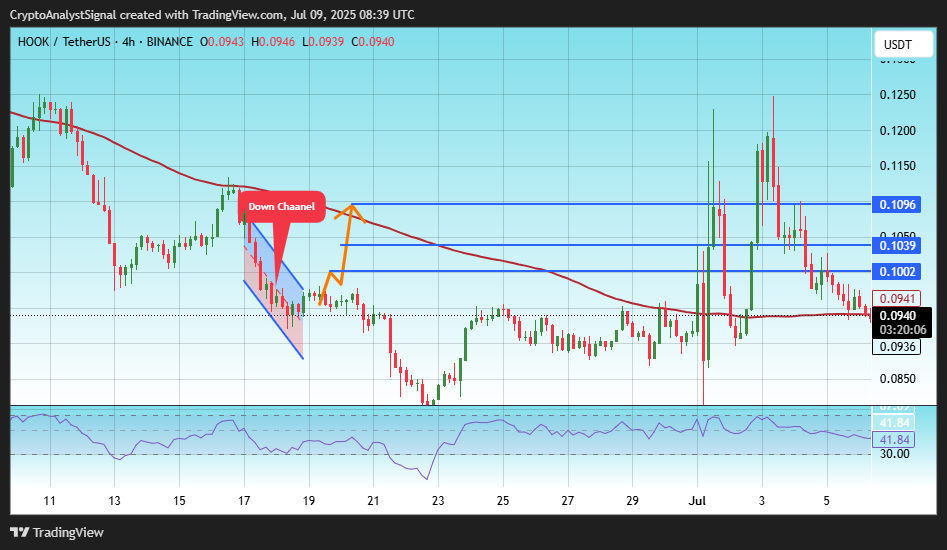947x550 pixels.
Task: Click the 30.00 RSI level label
Action: [894, 454]
